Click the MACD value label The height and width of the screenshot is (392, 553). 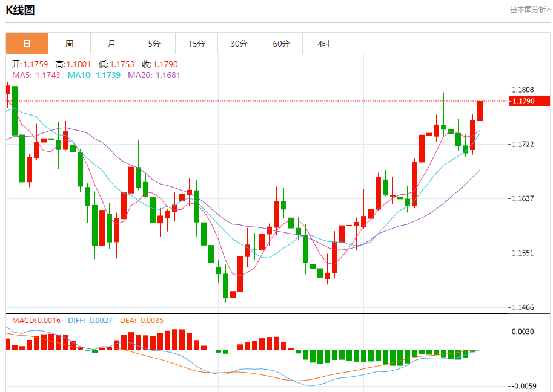[x=36, y=320]
